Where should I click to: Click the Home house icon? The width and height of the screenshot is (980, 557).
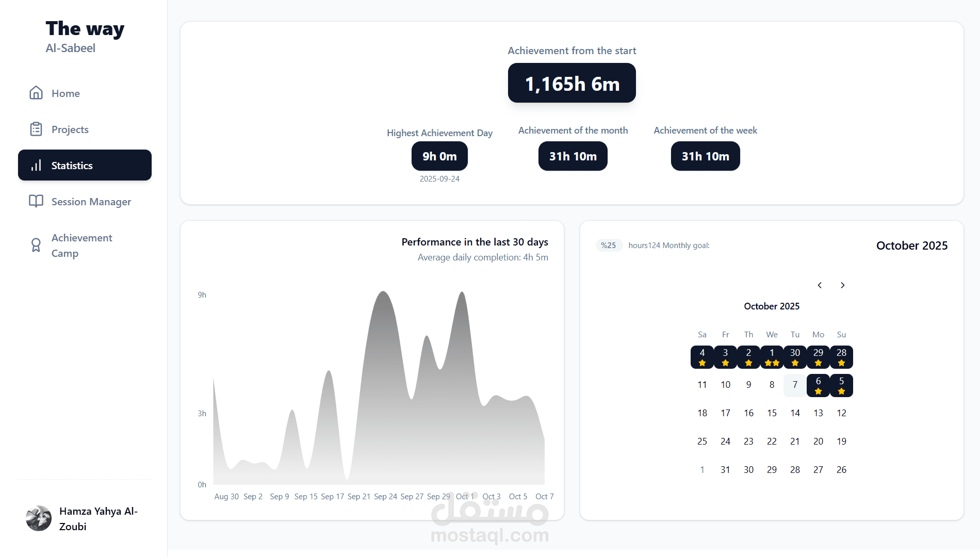36,93
